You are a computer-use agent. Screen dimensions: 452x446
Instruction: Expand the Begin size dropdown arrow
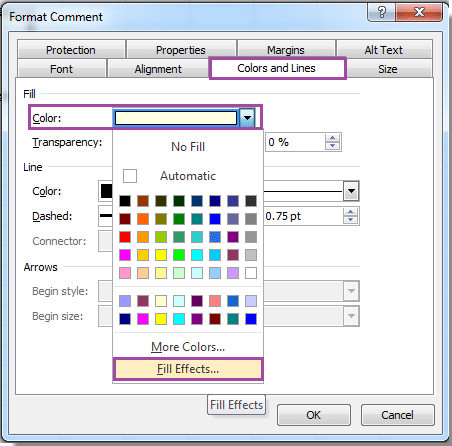(351, 316)
